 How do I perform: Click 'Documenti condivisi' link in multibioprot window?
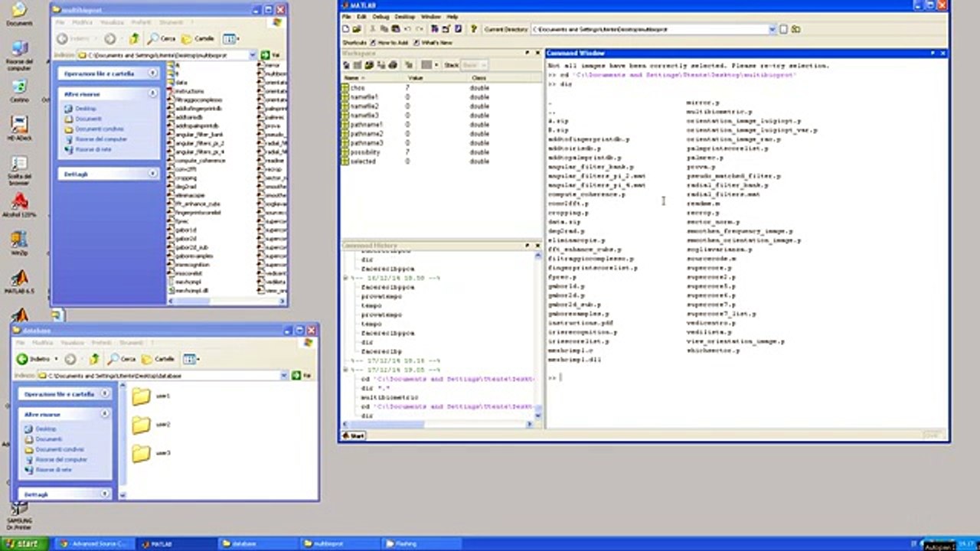tap(100, 129)
